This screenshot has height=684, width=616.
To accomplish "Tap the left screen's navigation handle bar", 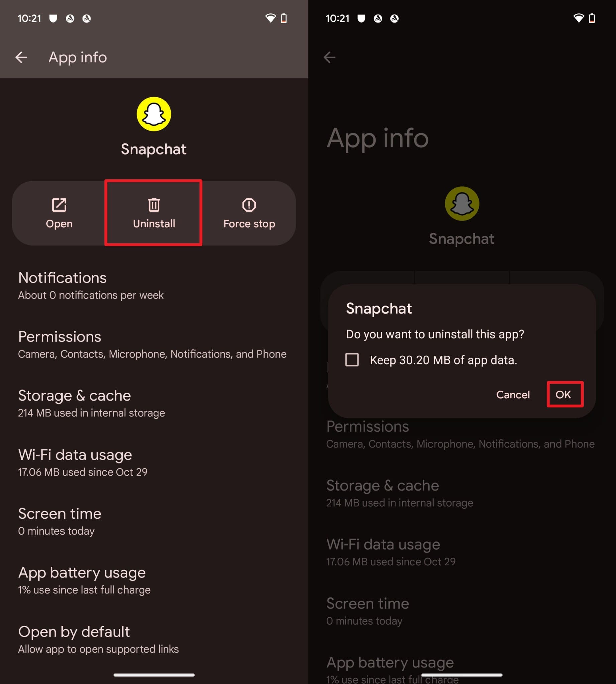I will [154, 675].
